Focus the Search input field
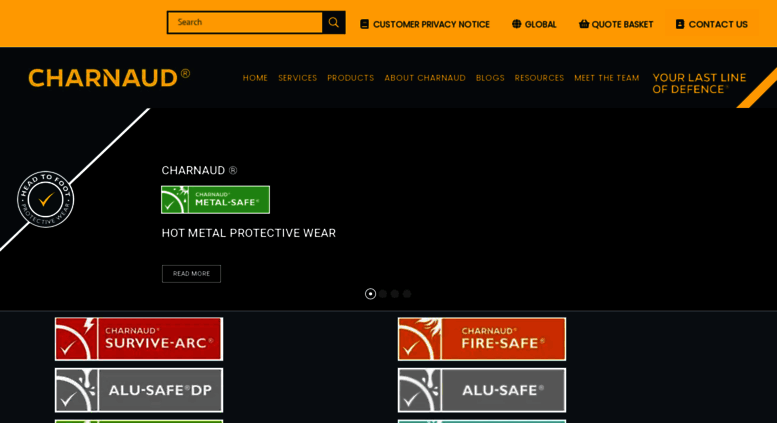Viewport: 777px width, 423px height. click(x=245, y=23)
